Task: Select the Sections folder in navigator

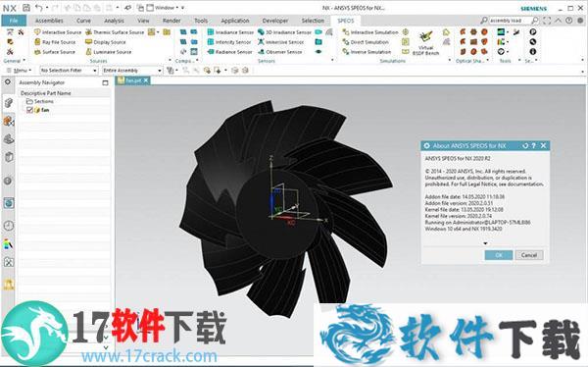Action: coord(40,101)
